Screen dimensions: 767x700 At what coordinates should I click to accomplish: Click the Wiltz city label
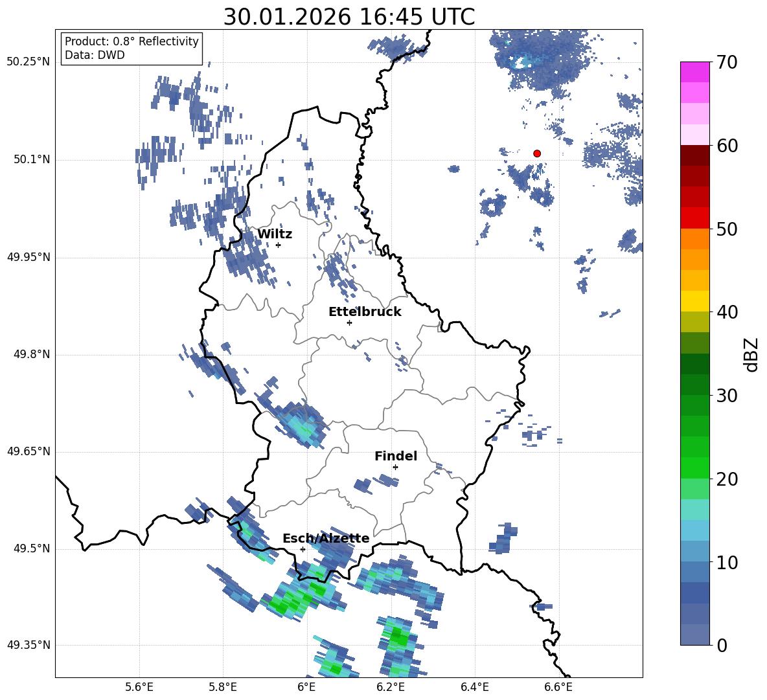275,234
